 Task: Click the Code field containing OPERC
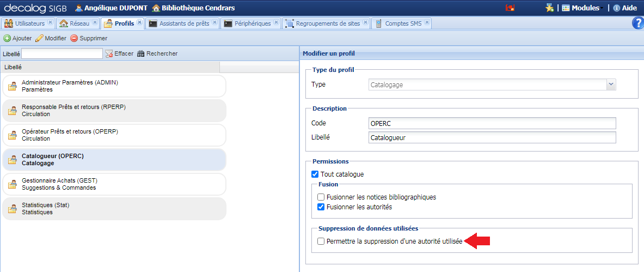point(492,123)
